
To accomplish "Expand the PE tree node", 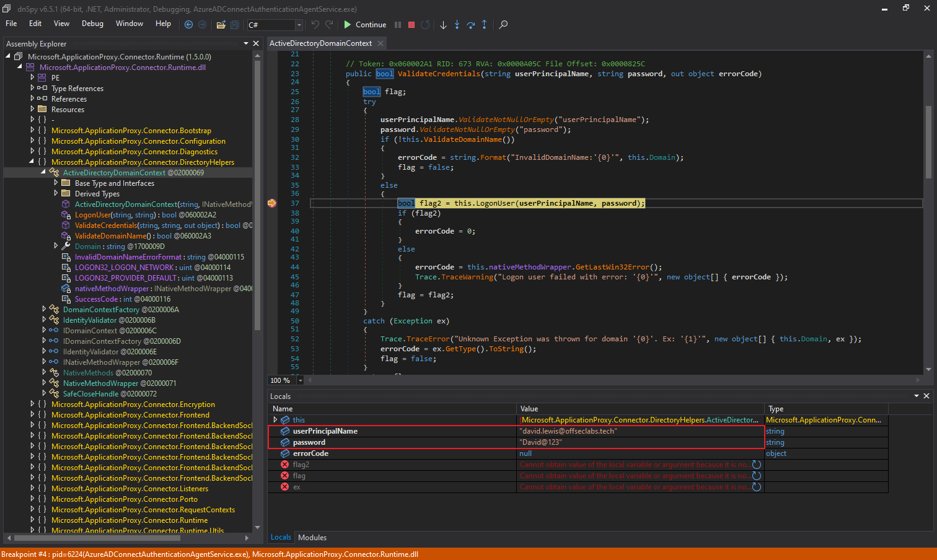I will pos(32,77).
